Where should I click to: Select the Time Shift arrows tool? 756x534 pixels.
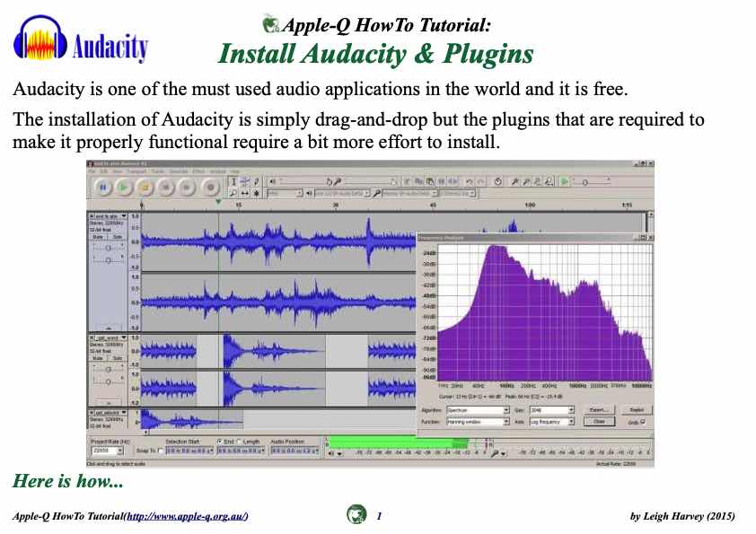(x=245, y=193)
